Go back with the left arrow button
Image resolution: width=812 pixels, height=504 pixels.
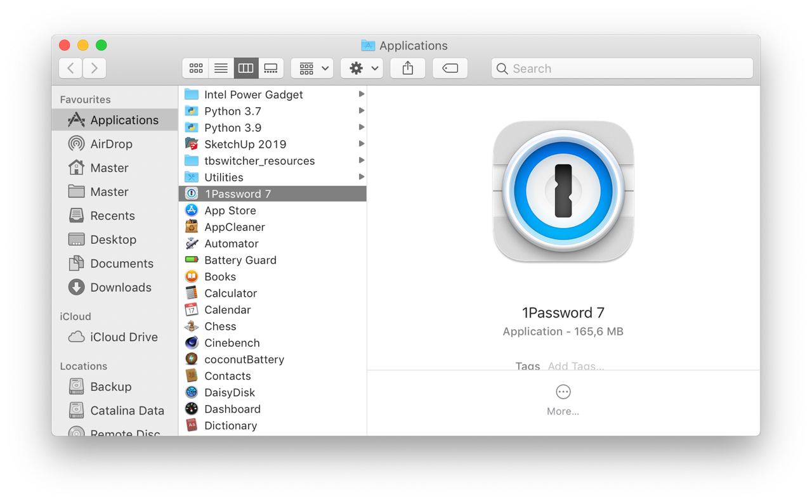[70, 68]
